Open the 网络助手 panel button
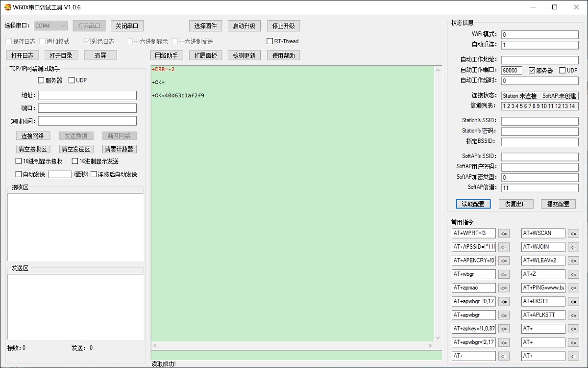The image size is (588, 368). click(x=166, y=55)
